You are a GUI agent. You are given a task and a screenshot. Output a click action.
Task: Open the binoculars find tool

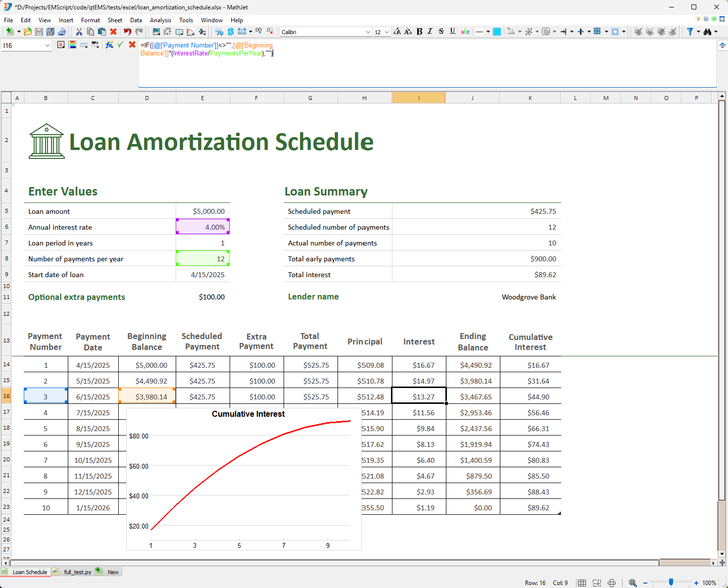point(707,32)
